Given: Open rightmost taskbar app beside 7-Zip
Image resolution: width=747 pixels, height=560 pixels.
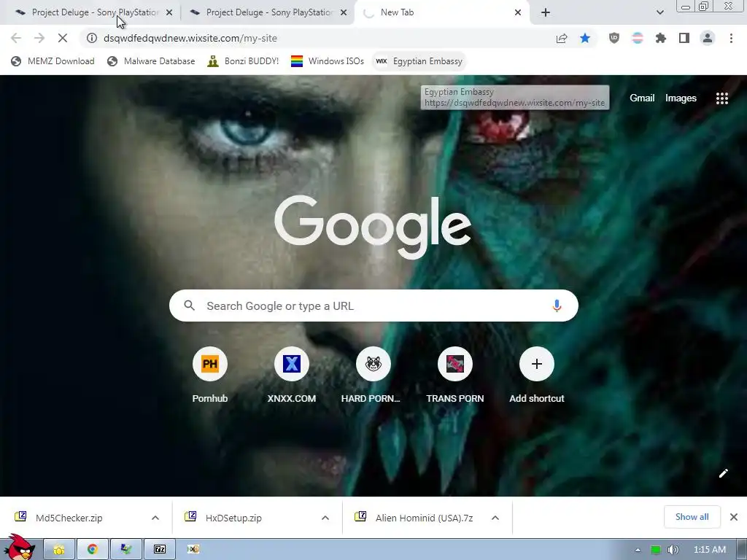Looking at the screenshot, I should point(193,550).
